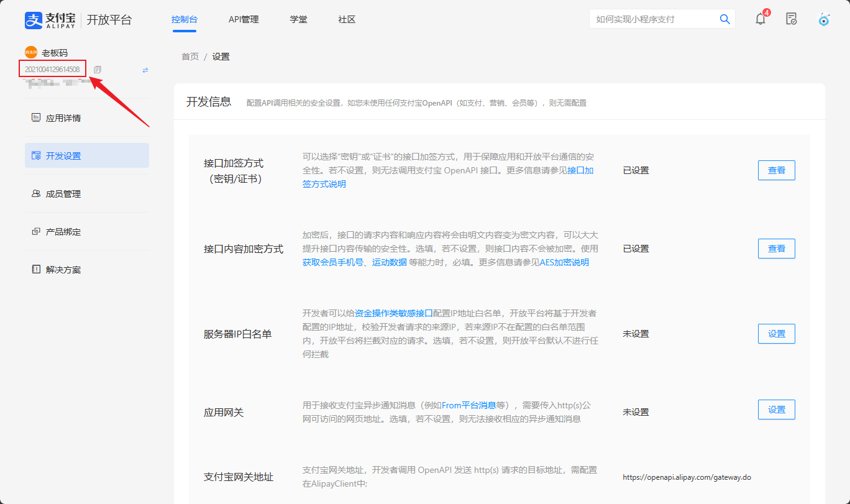Image resolution: width=850 pixels, height=504 pixels.
Task: Select 开发设置 in the sidebar
Action: click(x=63, y=156)
